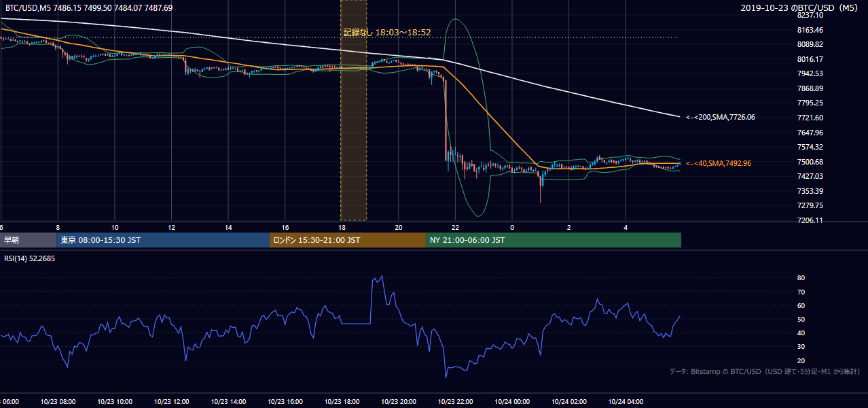Image resolution: width=868 pixels, height=408 pixels.
Task: Click the 7647.96 price axis label
Action: tap(810, 133)
